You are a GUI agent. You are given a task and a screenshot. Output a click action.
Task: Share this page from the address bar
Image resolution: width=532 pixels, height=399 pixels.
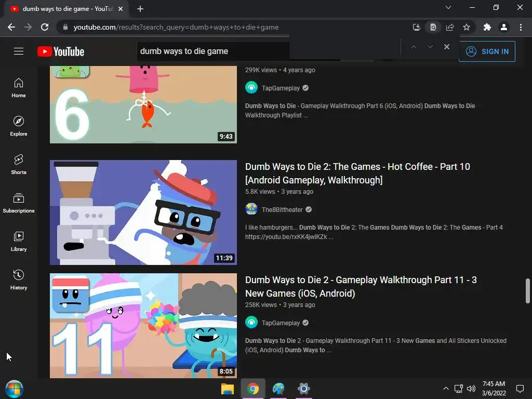pos(450,27)
